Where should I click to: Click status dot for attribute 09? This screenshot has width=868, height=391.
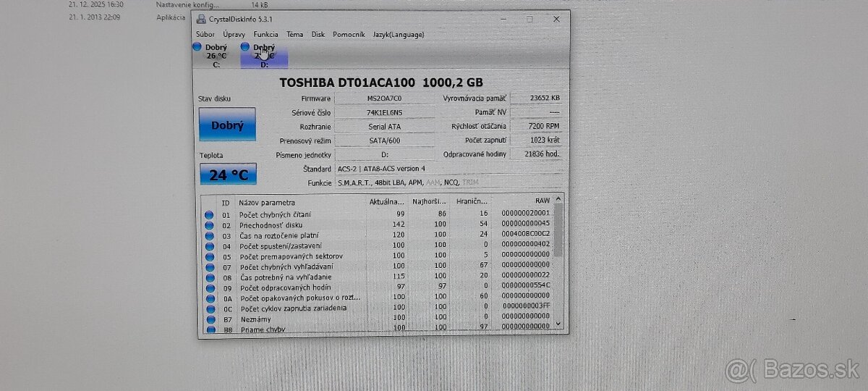pos(209,288)
